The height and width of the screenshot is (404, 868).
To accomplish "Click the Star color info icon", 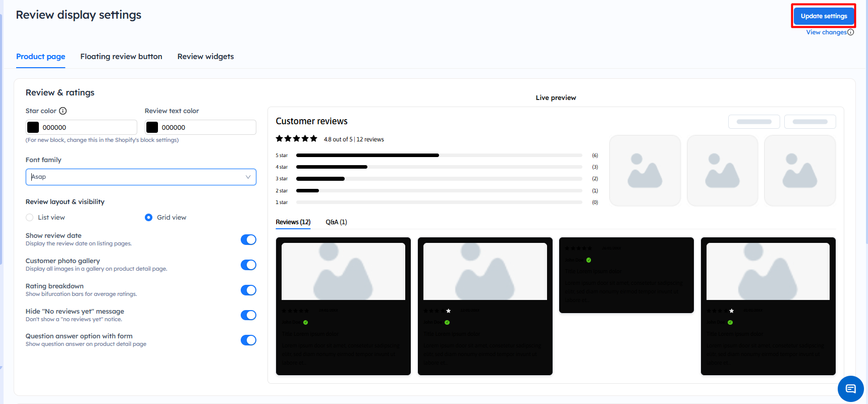I will [x=63, y=111].
